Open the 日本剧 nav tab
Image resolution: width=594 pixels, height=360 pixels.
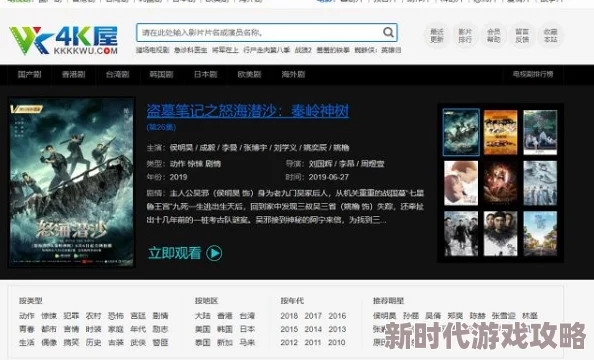click(x=205, y=74)
